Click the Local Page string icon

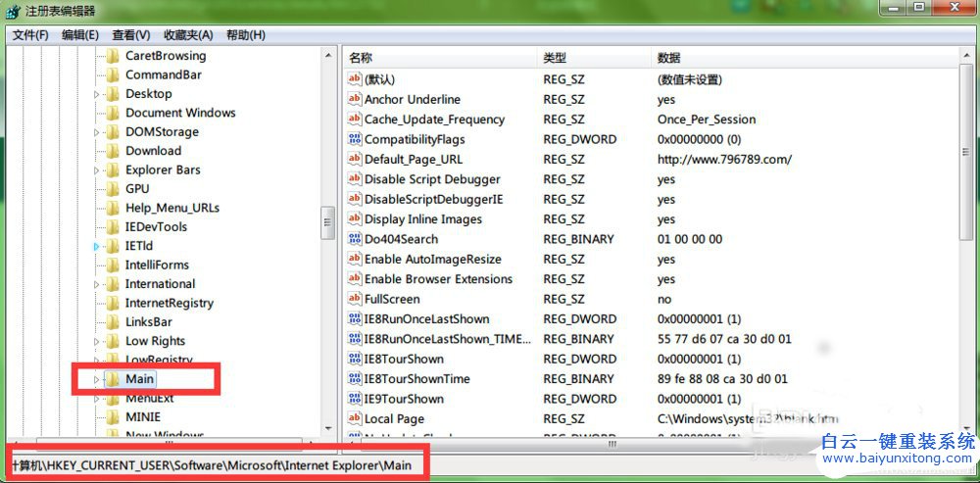(355, 418)
